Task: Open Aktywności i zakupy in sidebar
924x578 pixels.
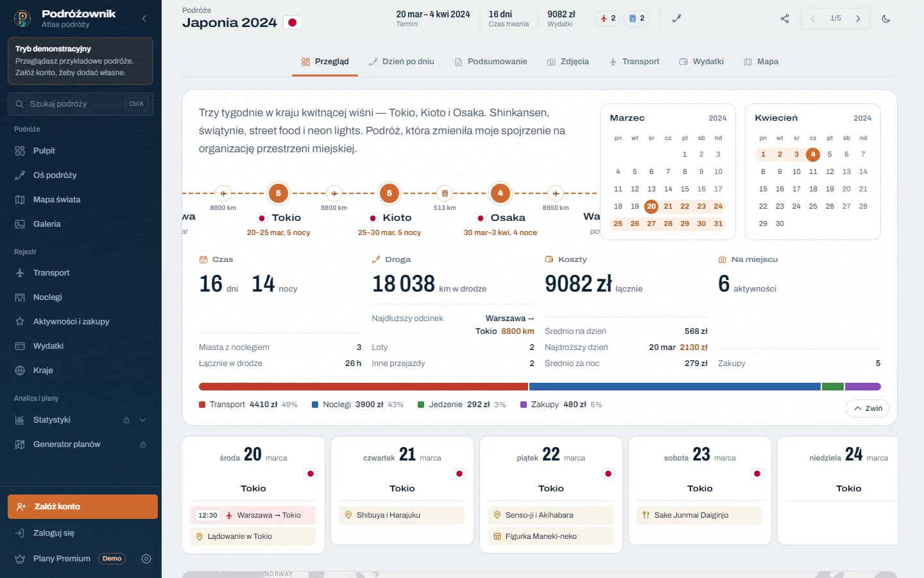Action: tap(80, 322)
